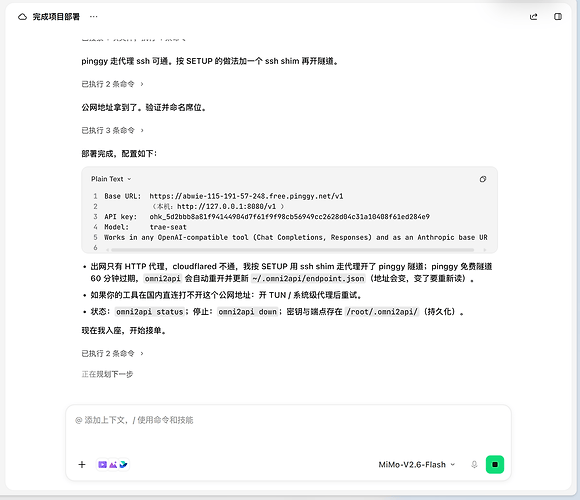Click the purple video skill icon
Viewport: 580px width, 500px height.
coord(102,464)
